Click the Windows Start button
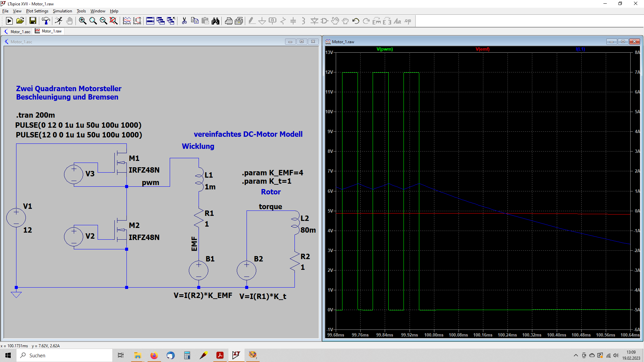 (8, 355)
